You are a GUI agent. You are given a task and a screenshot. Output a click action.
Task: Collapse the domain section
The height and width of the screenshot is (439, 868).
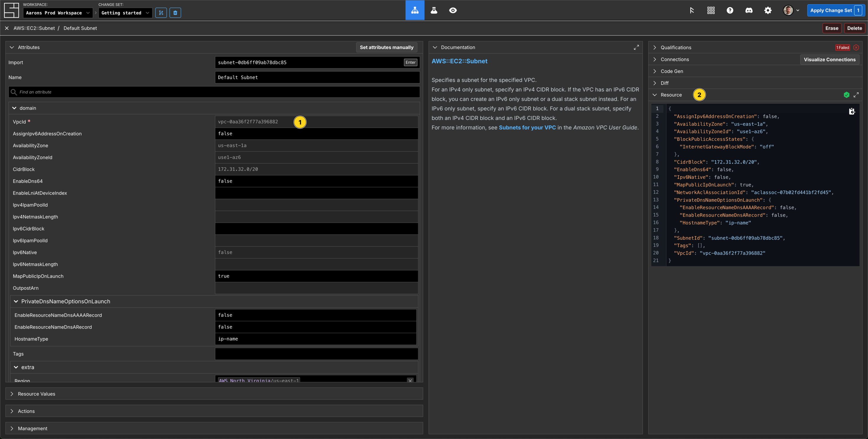pyautogui.click(x=14, y=108)
